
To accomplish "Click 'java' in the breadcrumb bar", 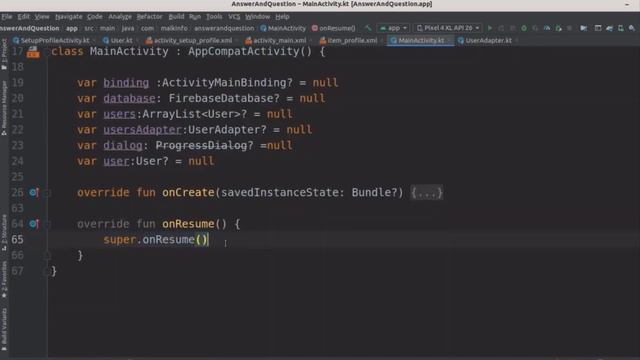I will [x=128, y=28].
